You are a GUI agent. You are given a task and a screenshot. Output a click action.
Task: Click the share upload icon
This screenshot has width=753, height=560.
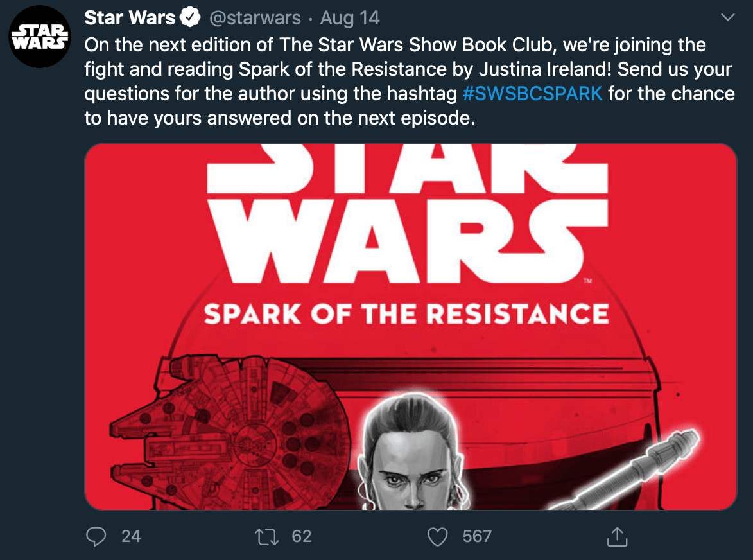(617, 536)
